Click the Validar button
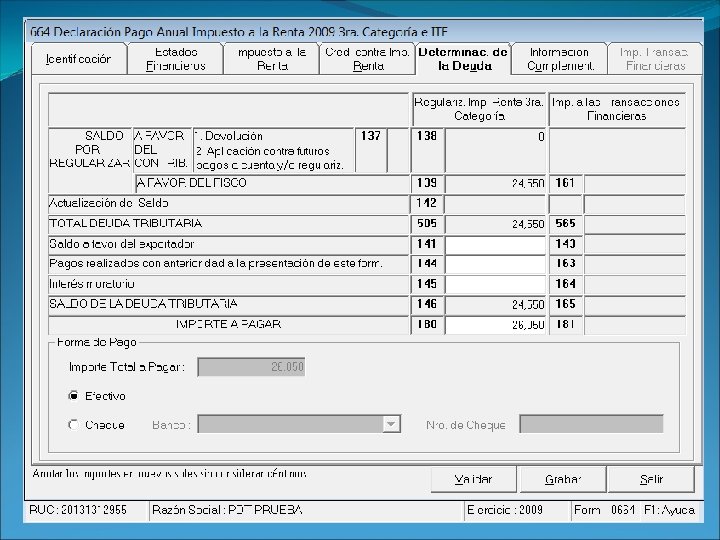Screen dimensions: 720x540 tap(473, 479)
